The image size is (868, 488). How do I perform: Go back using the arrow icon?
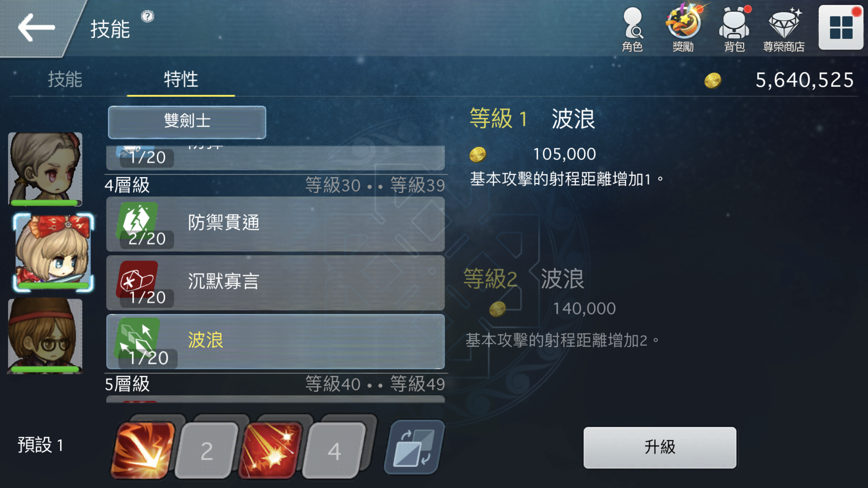(x=36, y=28)
